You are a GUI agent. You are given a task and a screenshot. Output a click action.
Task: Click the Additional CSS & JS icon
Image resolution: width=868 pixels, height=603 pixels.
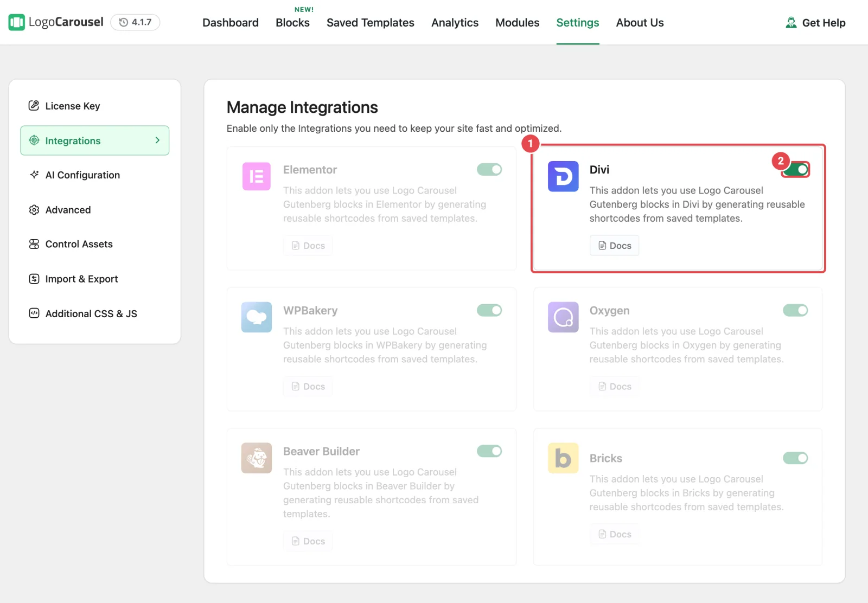click(x=34, y=313)
